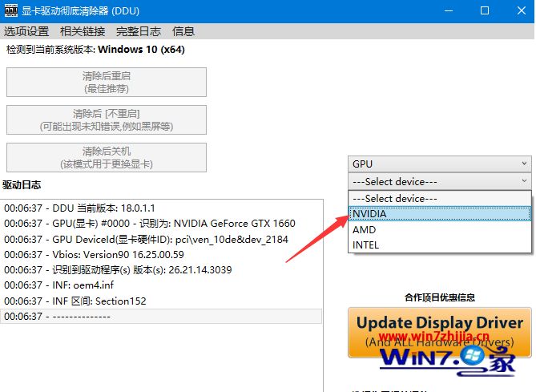Choose ---Select device--- list entry

[440, 198]
